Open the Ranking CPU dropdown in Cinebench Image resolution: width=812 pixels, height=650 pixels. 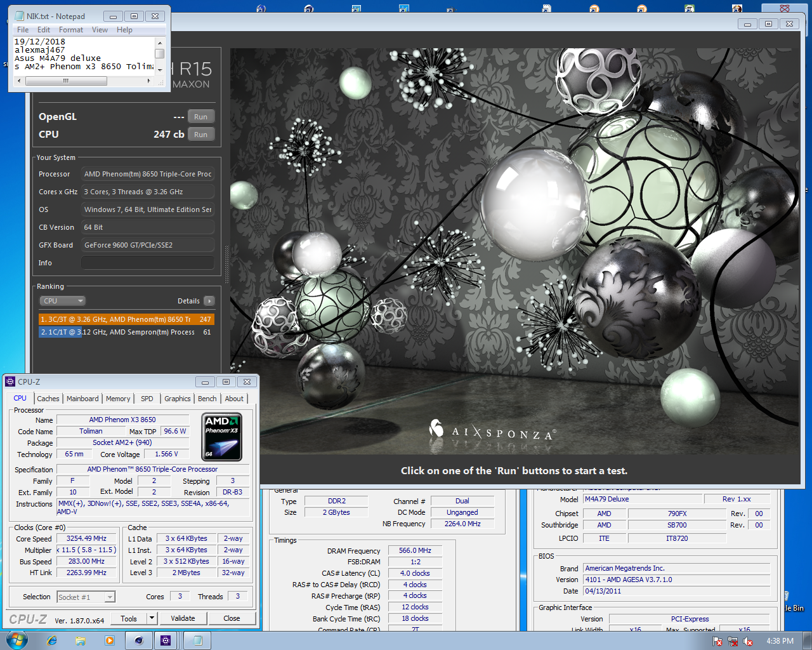(x=62, y=301)
